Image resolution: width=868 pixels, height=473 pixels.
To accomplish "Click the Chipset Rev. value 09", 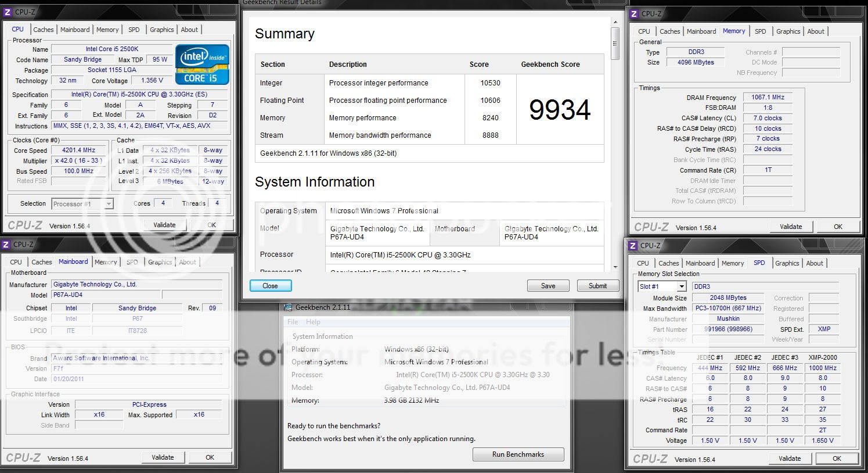I will click(x=213, y=308).
